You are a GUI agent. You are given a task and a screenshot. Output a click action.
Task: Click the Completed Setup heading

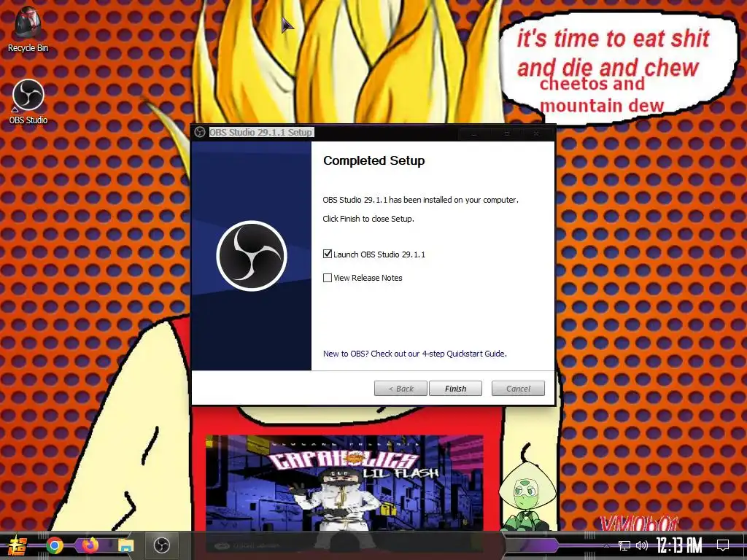point(374,161)
